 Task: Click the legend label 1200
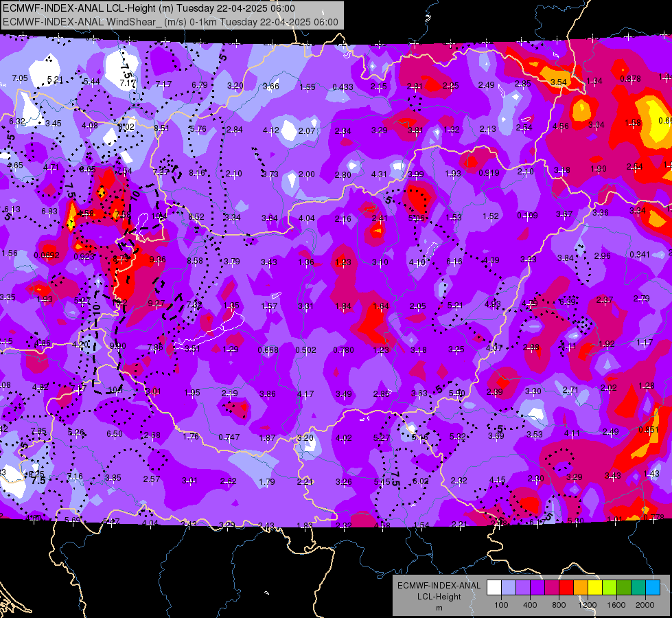(588, 605)
